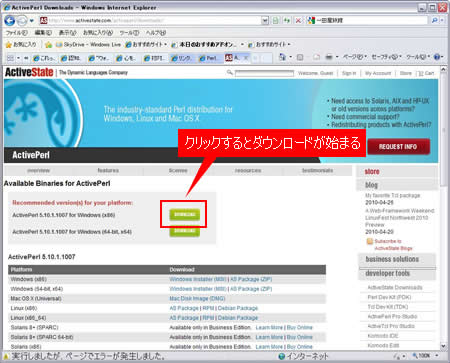
Task: Click Windows Installer (MSI) in Windows (x86) row
Action: (x=198, y=279)
